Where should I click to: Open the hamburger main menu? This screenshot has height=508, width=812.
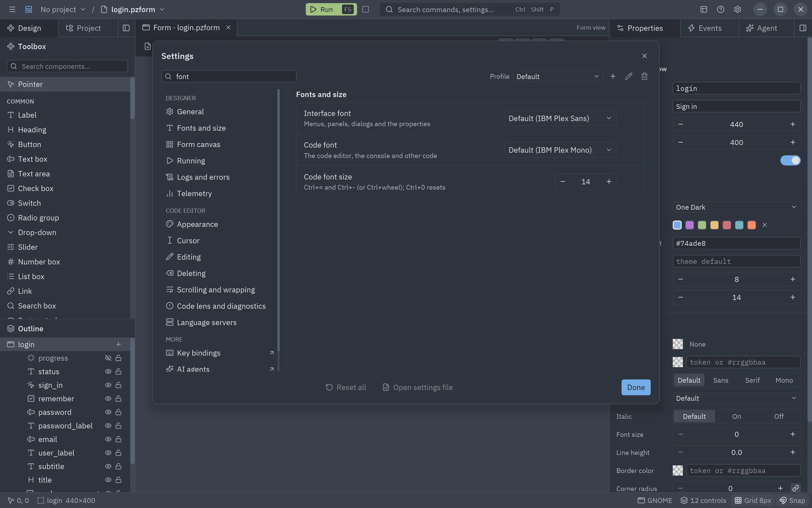12,9
